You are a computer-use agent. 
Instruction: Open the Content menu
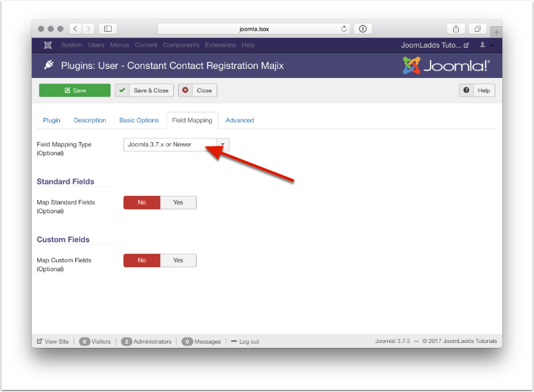coord(146,45)
